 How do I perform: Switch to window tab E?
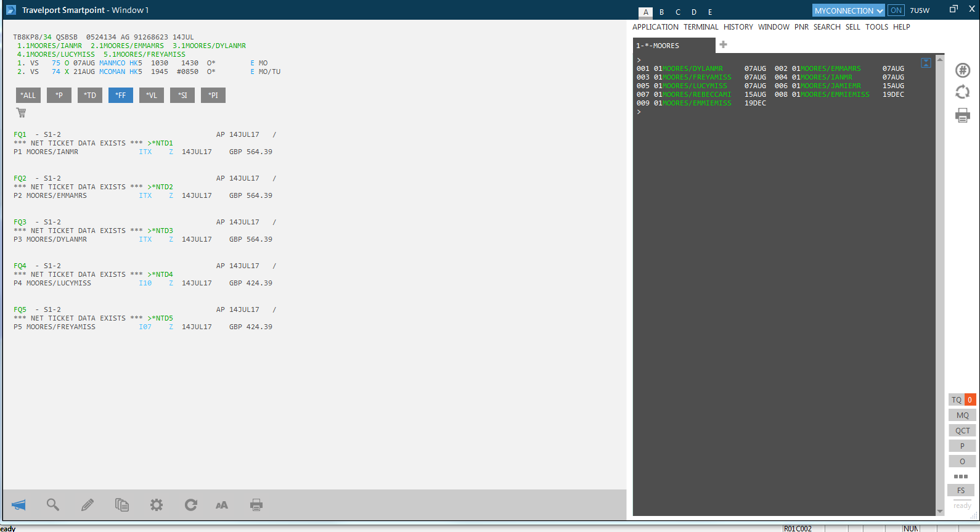[x=710, y=12]
